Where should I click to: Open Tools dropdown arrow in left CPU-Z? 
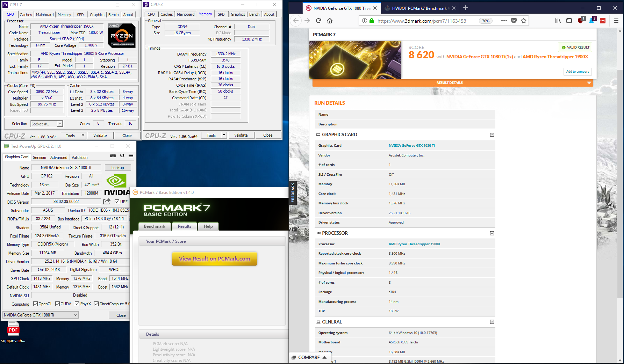(83, 136)
